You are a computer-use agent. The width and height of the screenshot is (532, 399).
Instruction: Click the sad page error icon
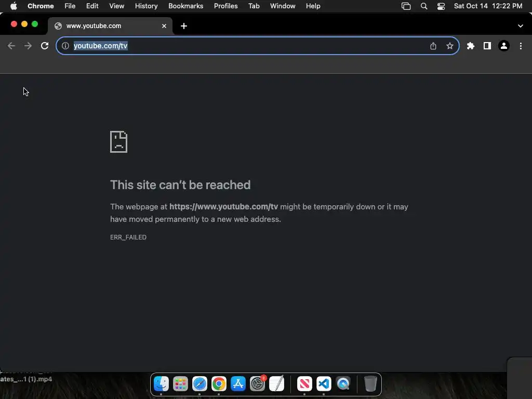pyautogui.click(x=119, y=142)
